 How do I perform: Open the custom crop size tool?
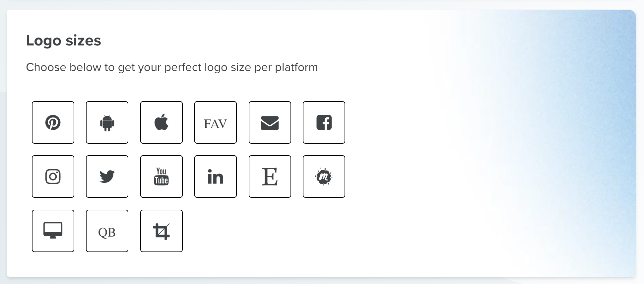(x=161, y=231)
